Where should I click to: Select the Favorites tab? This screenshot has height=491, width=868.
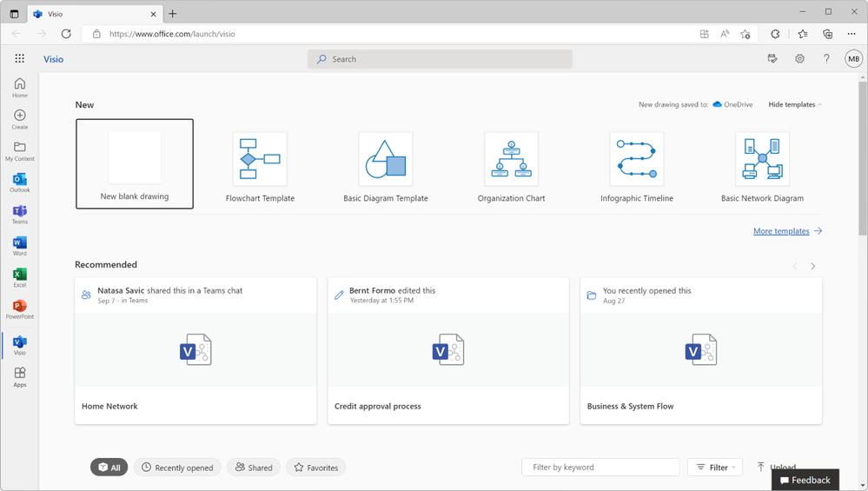coord(316,468)
